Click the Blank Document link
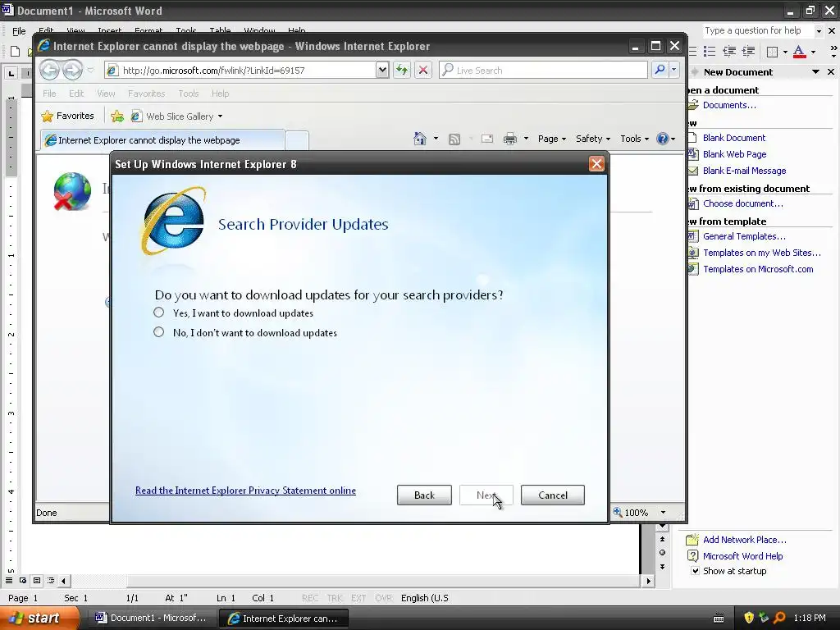Viewport: 840px width, 630px height. point(734,138)
